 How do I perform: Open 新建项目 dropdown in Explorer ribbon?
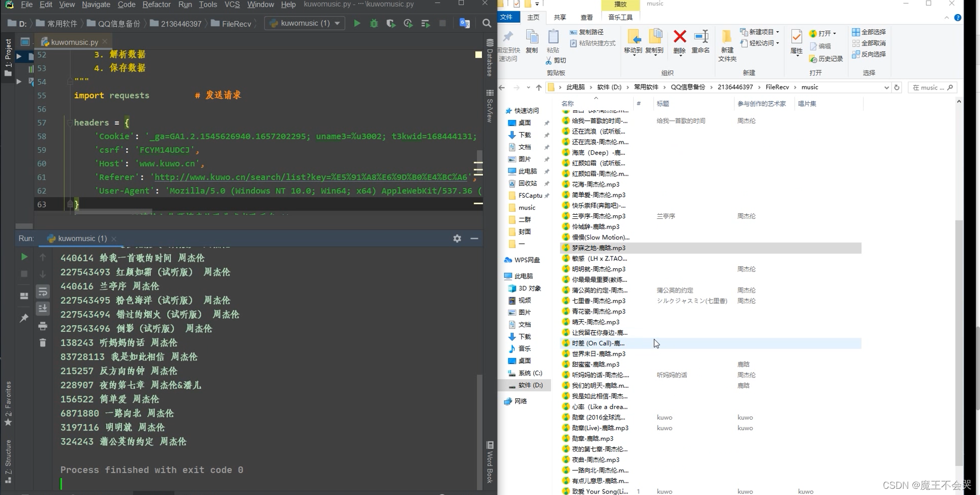pos(760,32)
